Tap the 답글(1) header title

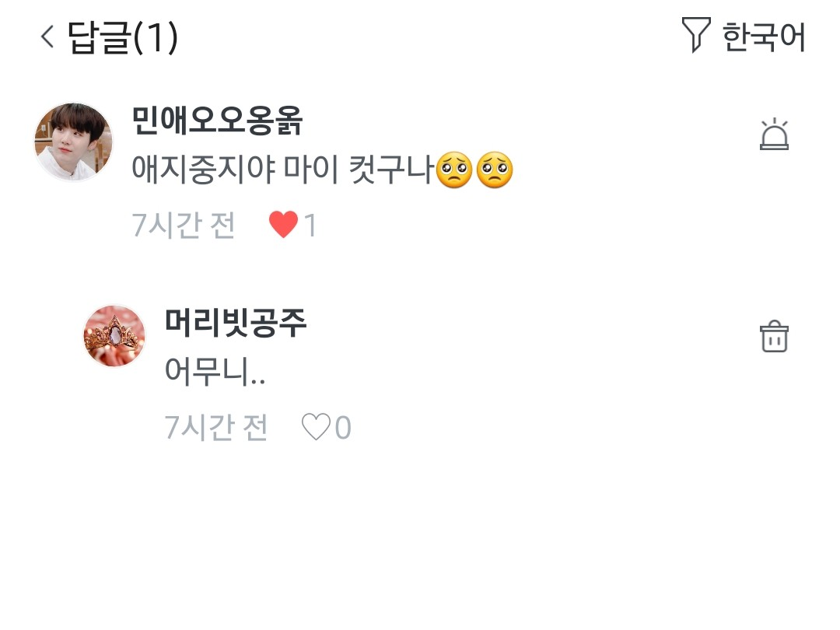(x=123, y=37)
